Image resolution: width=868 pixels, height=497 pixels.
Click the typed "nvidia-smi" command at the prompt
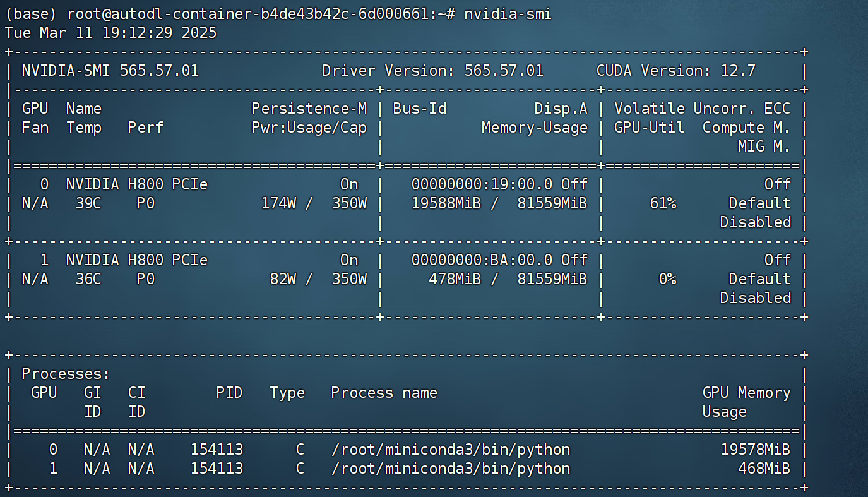(x=508, y=14)
